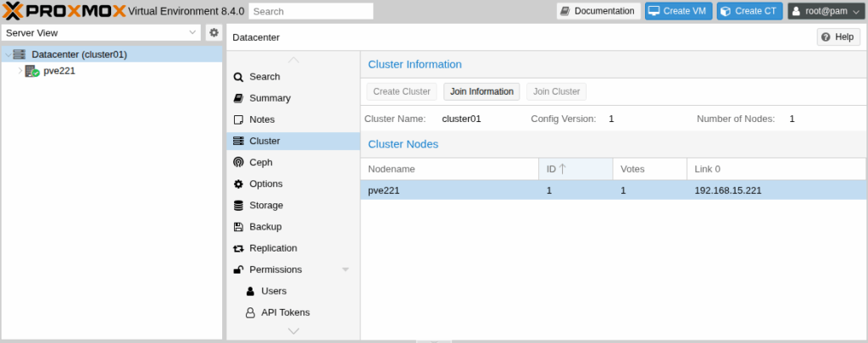Image resolution: width=868 pixels, height=343 pixels.
Task: Click the down arrow below API Tokens
Action: 293,331
